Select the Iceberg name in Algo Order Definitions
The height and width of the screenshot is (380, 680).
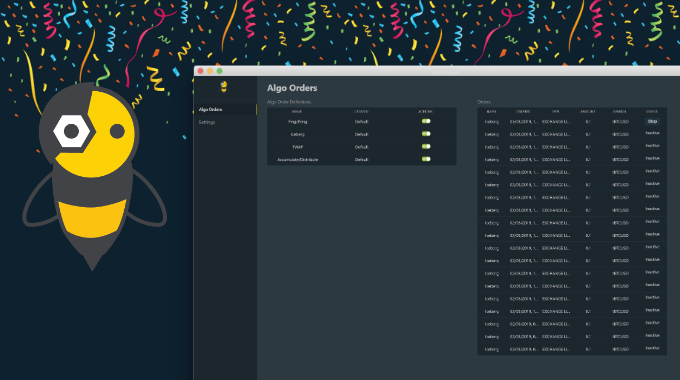pos(298,134)
